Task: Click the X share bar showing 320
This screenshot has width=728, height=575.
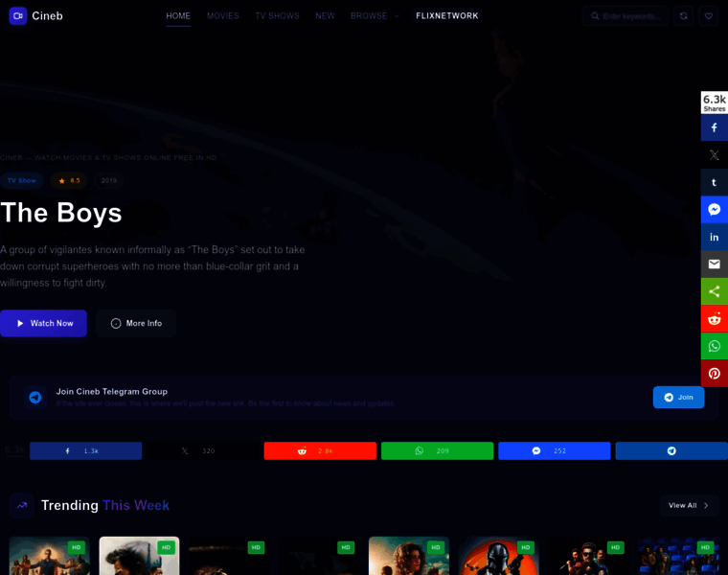Action: click(203, 451)
